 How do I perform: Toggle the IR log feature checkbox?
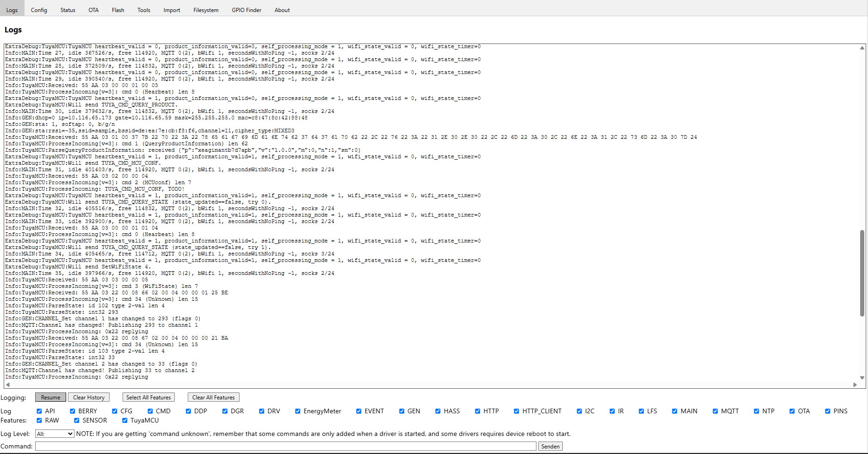click(612, 411)
